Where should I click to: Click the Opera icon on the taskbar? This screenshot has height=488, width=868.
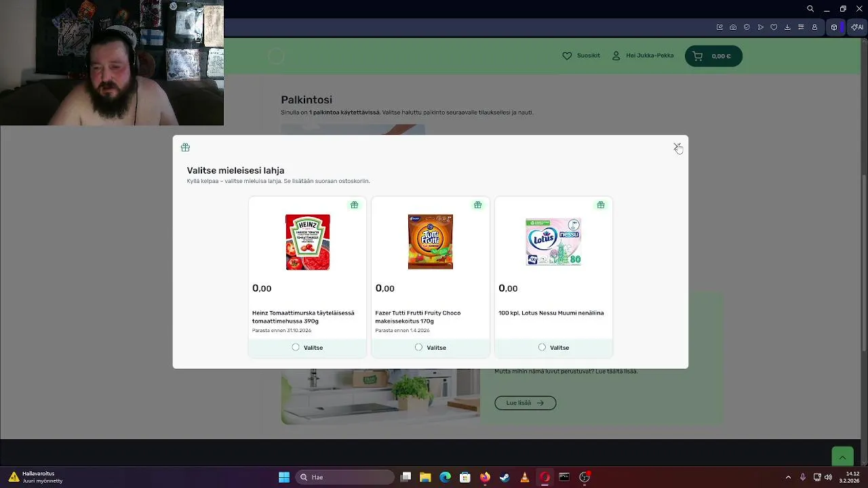click(544, 477)
